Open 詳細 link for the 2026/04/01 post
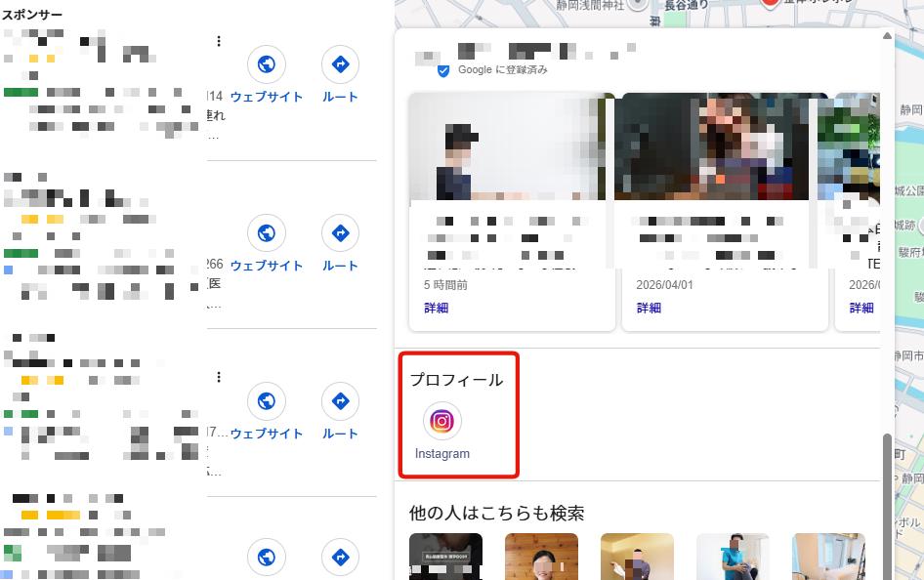924x580 pixels. (x=649, y=308)
